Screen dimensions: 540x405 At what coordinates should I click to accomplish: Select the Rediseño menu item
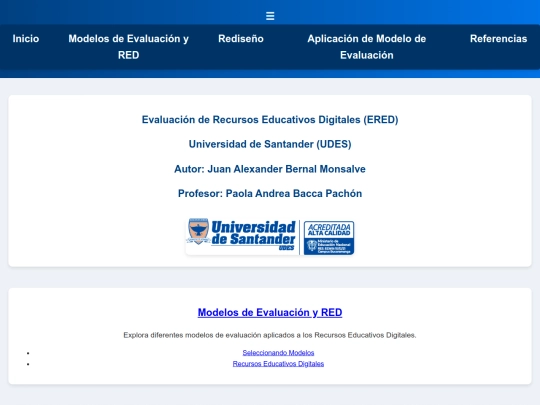tap(241, 39)
